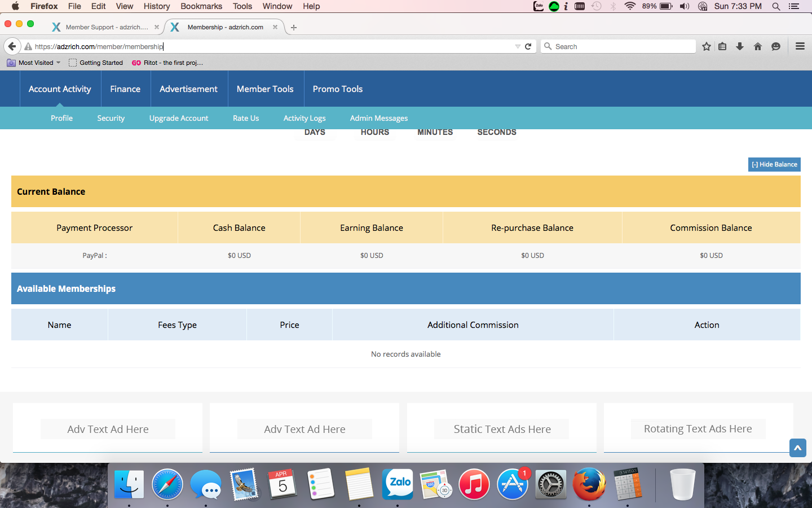Click the 'No records available' message

click(406, 354)
